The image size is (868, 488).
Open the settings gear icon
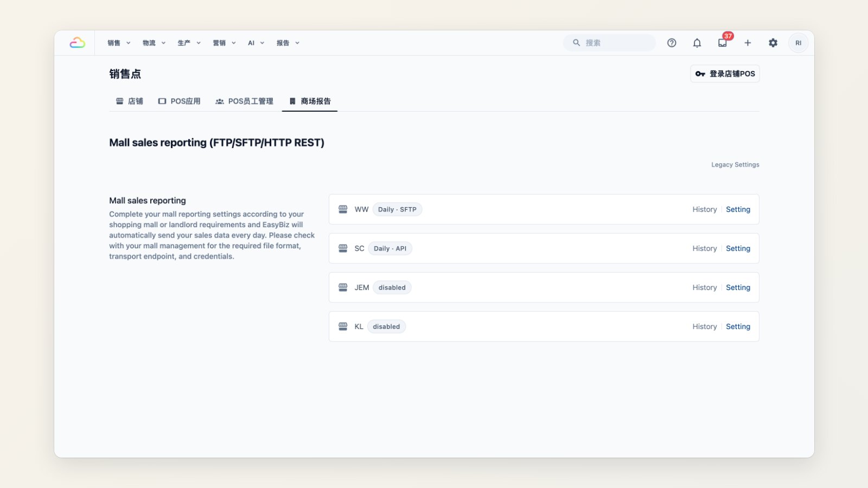pyautogui.click(x=773, y=43)
